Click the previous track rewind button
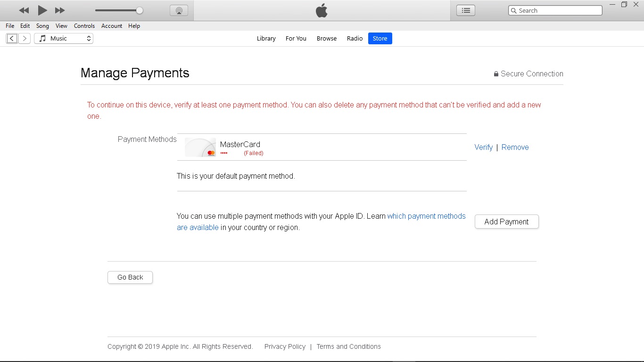Viewport: 644px width, 362px height. [24, 10]
